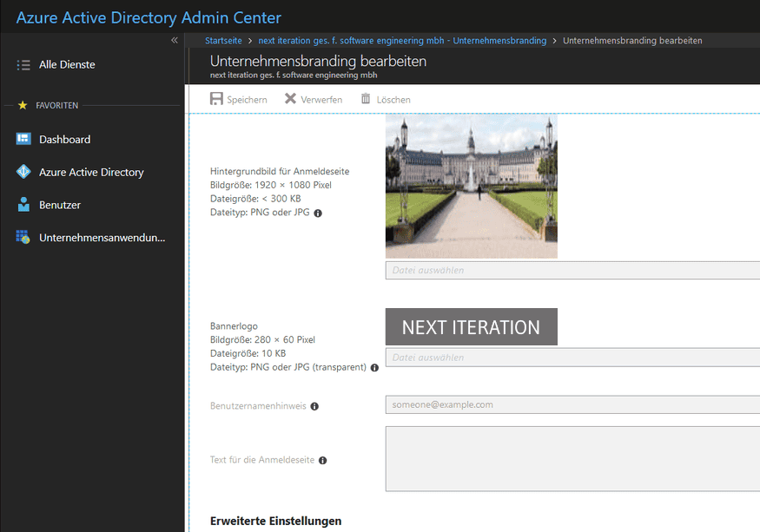
Task: Open the Dashboard icon in sidebar
Action: (23, 139)
